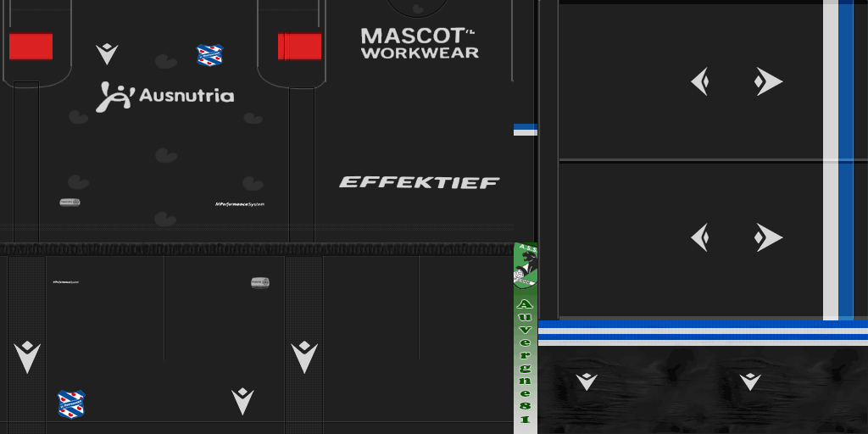Select the green club badge above Auvergne81
Image resolution: width=868 pixels, height=434 pixels.
click(525, 266)
